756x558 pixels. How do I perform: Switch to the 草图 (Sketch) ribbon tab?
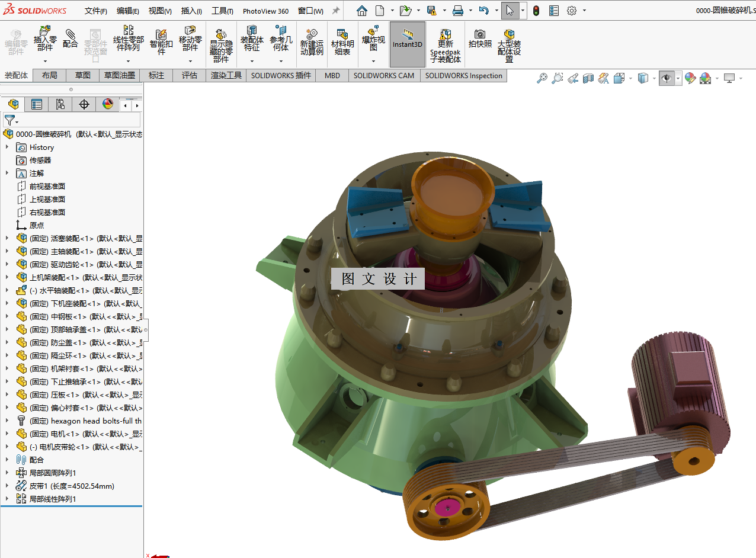point(82,75)
